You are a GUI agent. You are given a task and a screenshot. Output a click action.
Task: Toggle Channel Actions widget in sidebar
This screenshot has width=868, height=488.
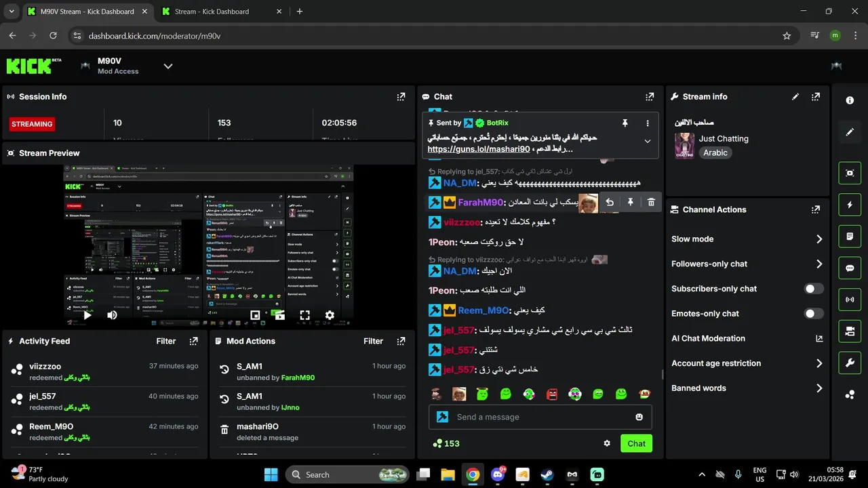pos(850,331)
